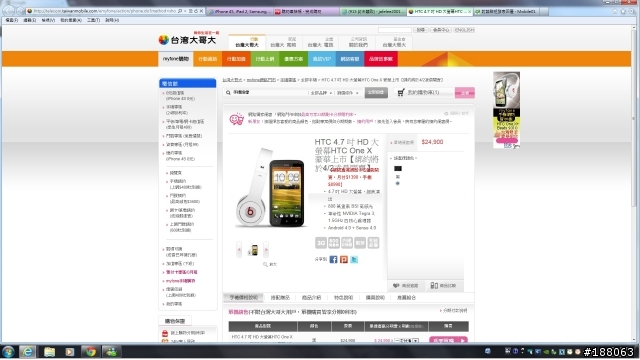Click the page vertical scrollbar
The height and width of the screenshot is (360, 640).
coord(634,184)
